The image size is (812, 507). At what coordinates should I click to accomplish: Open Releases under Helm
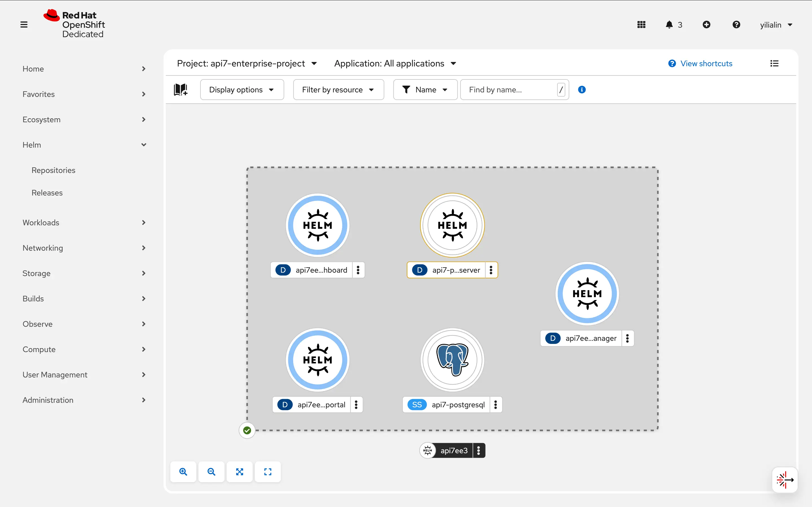47,193
